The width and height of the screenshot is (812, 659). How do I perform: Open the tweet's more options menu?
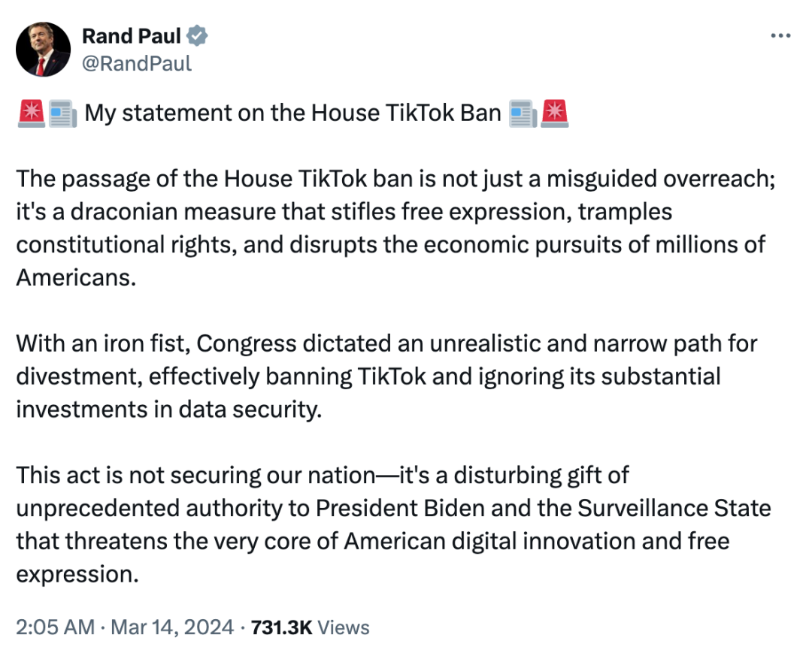[x=781, y=36]
